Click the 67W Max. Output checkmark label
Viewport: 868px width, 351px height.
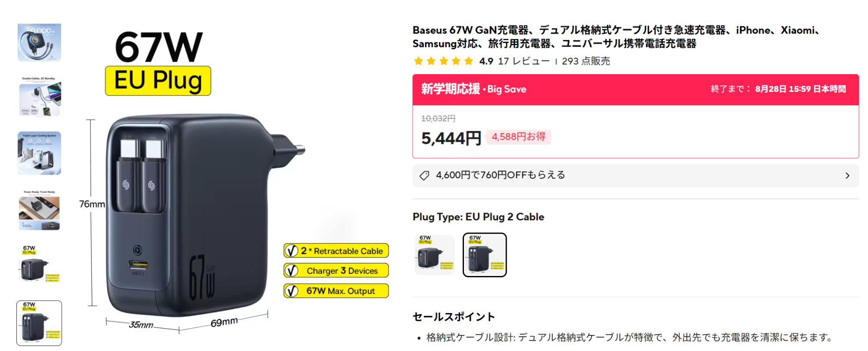pos(336,291)
